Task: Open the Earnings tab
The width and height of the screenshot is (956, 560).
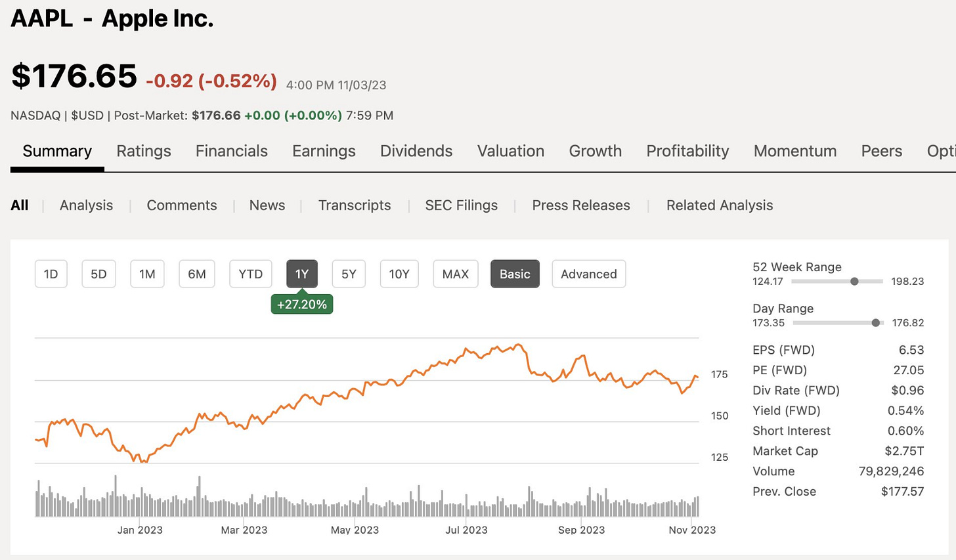Action: click(x=324, y=151)
